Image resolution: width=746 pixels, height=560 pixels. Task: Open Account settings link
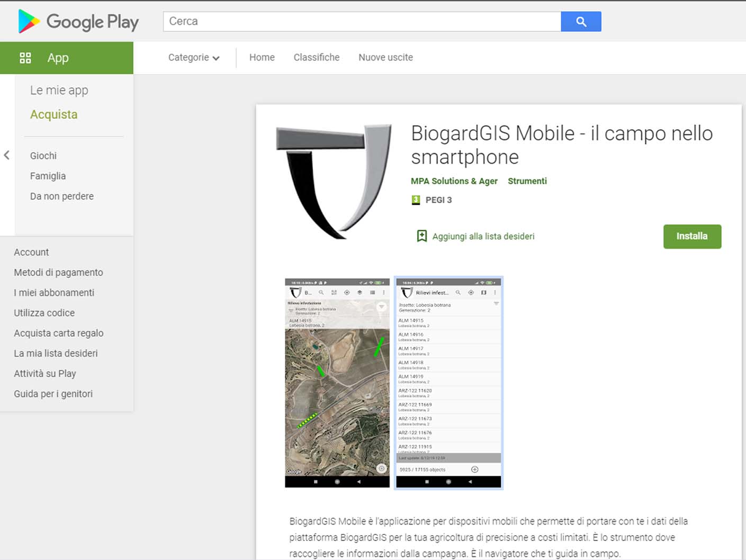[31, 252]
